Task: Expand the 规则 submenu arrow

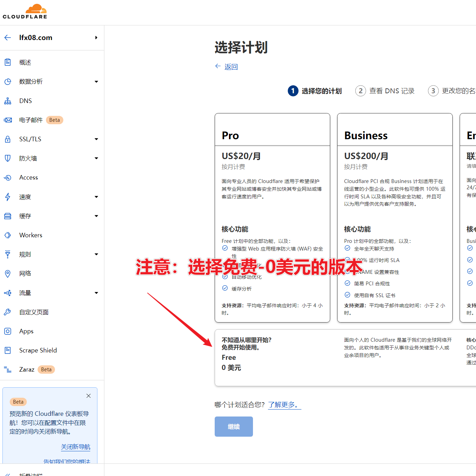Action: click(96, 254)
